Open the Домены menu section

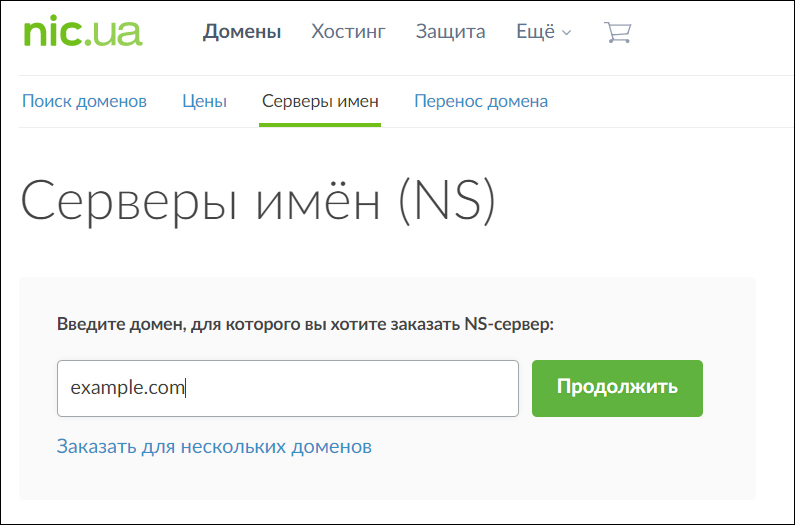click(x=242, y=32)
